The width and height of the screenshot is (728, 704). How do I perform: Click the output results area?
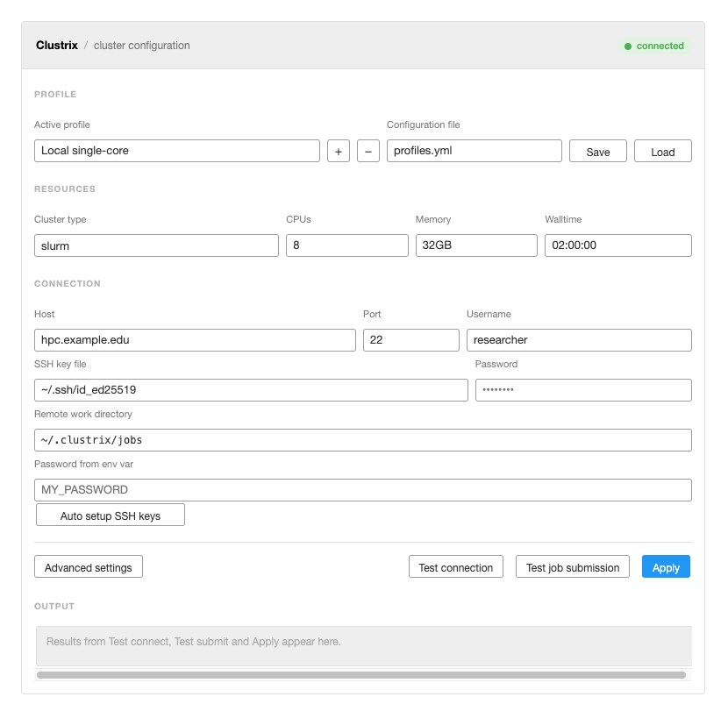364,646
